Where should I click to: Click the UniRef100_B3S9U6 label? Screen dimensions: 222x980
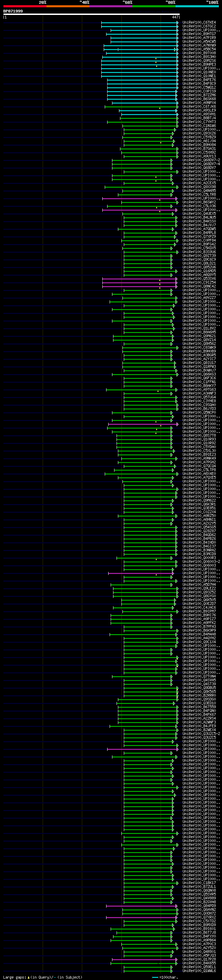tap(199, 252)
